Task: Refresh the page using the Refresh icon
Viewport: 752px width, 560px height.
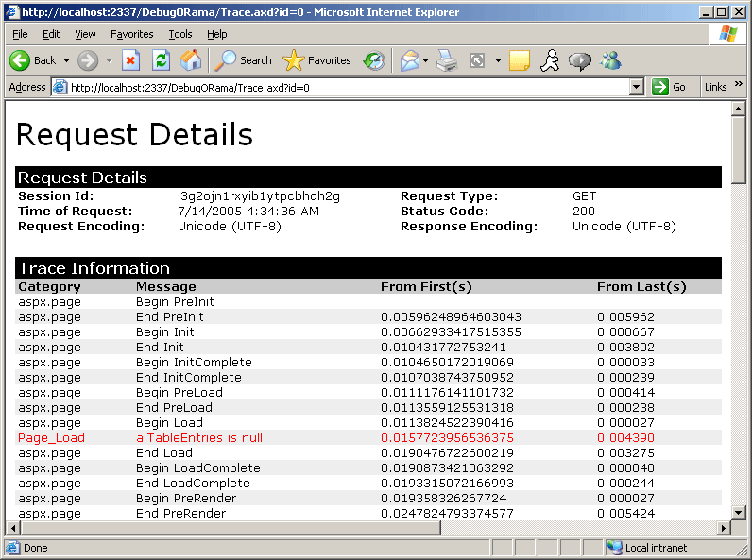Action: pyautogui.click(x=161, y=60)
